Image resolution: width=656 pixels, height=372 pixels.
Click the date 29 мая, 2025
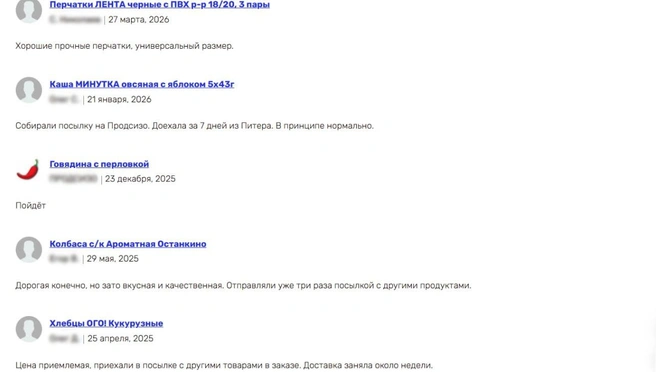tap(113, 259)
